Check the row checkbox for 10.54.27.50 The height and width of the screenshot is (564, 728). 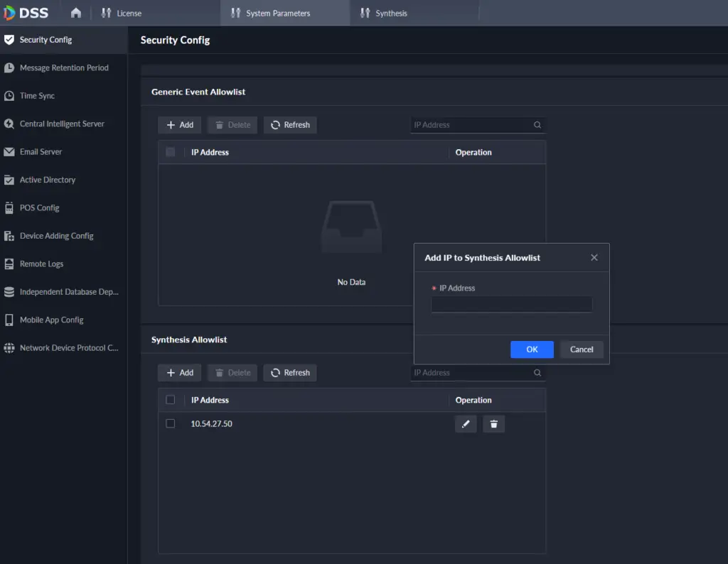point(170,423)
